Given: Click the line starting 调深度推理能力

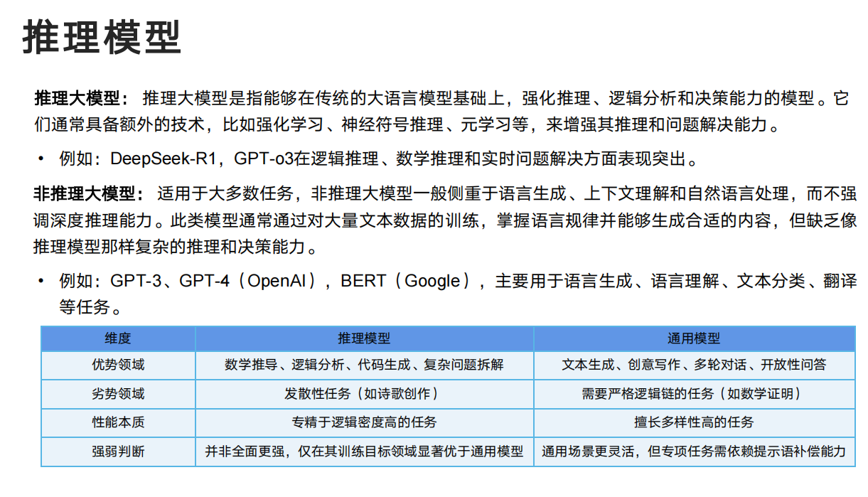Looking at the screenshot, I should coord(444,220).
